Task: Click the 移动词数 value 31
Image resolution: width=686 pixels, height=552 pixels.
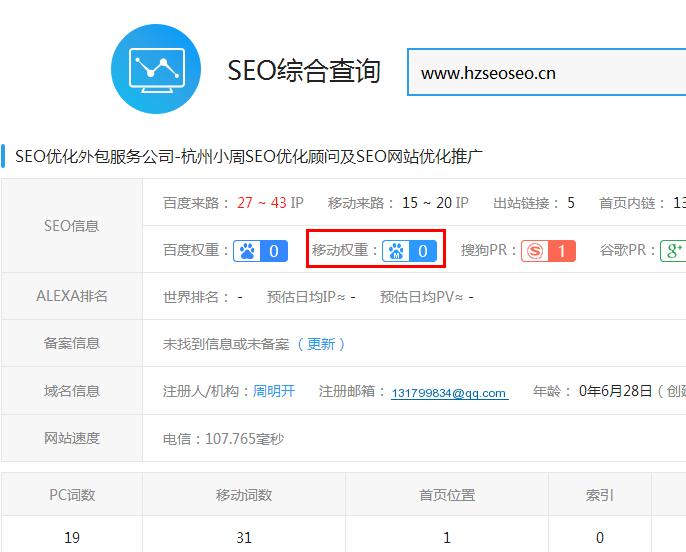Action: point(244,537)
